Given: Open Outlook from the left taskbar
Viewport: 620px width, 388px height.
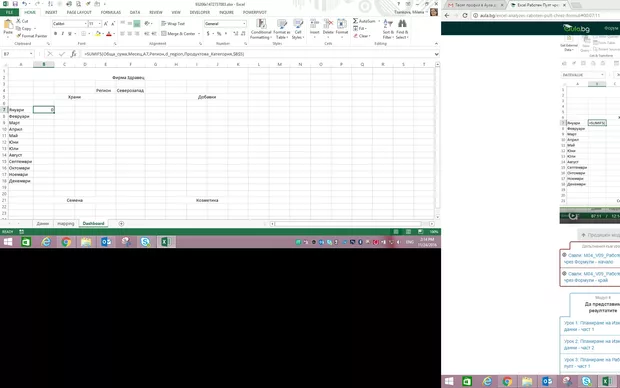Looking at the screenshot, I should point(106,242).
